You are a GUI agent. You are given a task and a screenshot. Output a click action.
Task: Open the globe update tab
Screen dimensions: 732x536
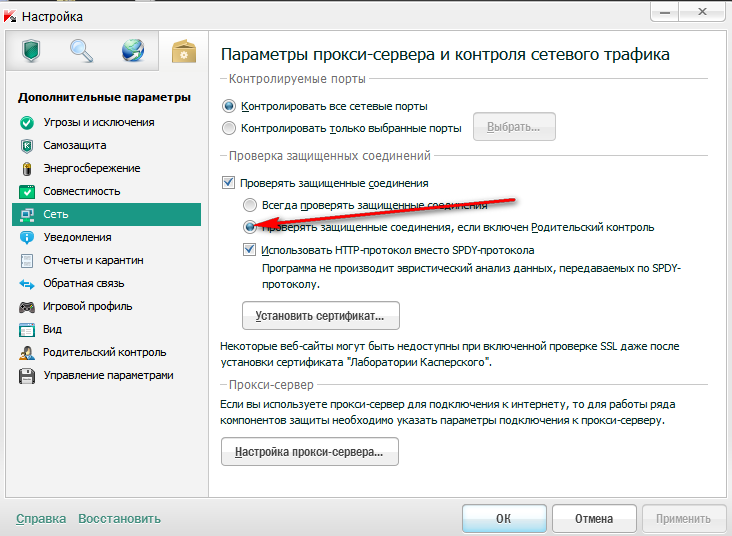133,50
